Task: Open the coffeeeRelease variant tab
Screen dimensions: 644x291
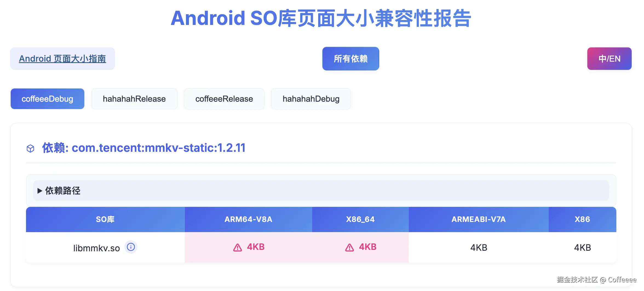Action: pyautogui.click(x=224, y=99)
